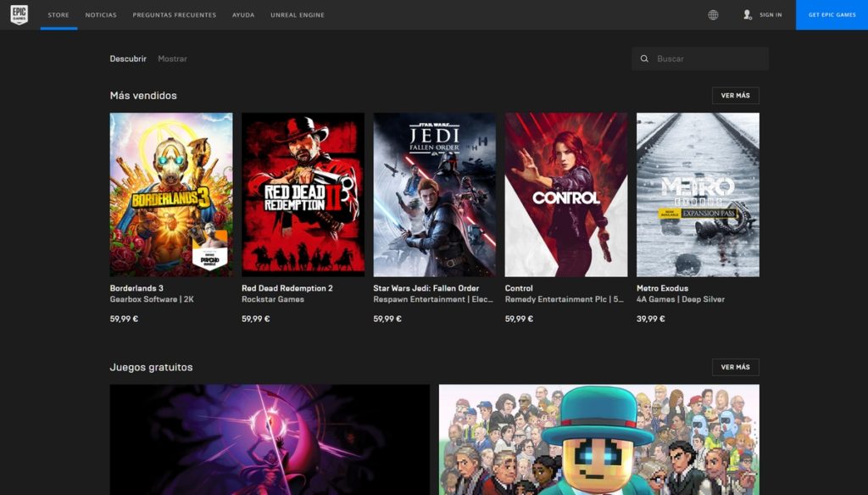Focus the Buscar search field
This screenshot has width=868, height=495.
coord(708,58)
